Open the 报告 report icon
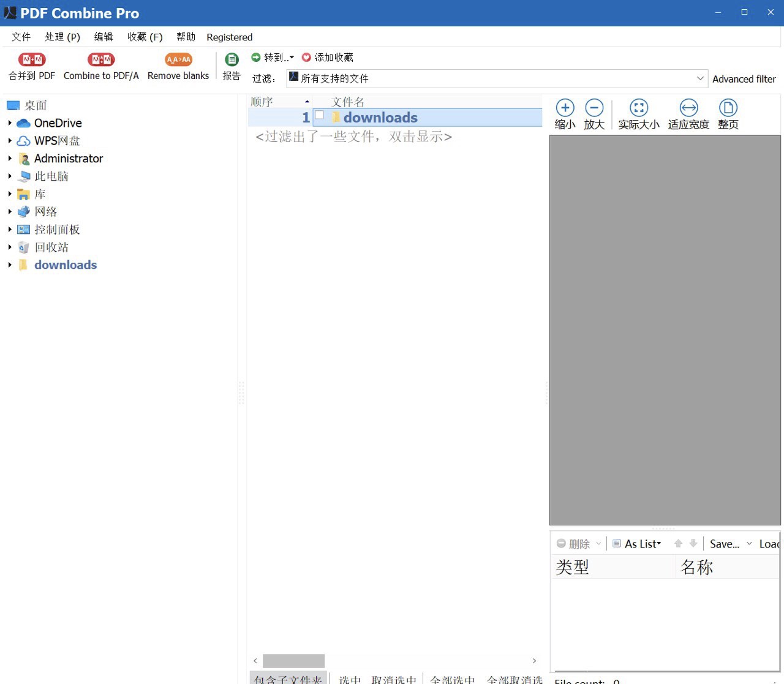The height and width of the screenshot is (684, 784). pos(232,59)
